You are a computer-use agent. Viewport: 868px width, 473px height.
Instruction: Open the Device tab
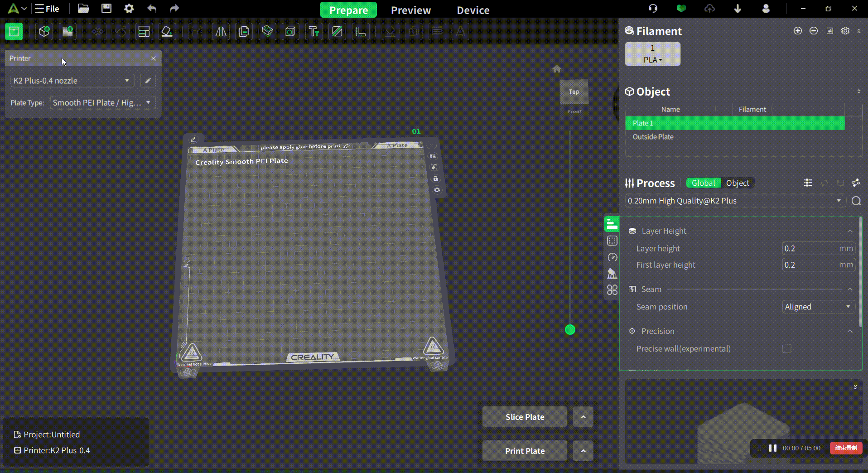click(x=473, y=10)
